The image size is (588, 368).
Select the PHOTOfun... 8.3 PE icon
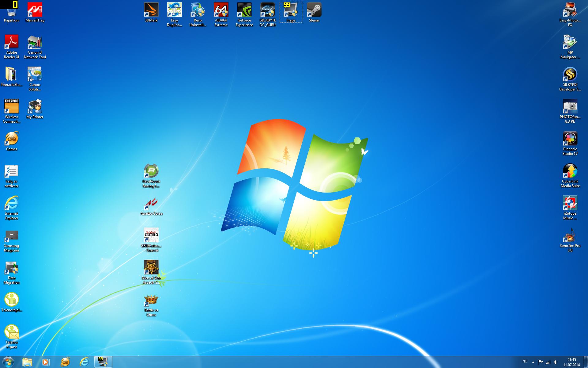tap(570, 111)
